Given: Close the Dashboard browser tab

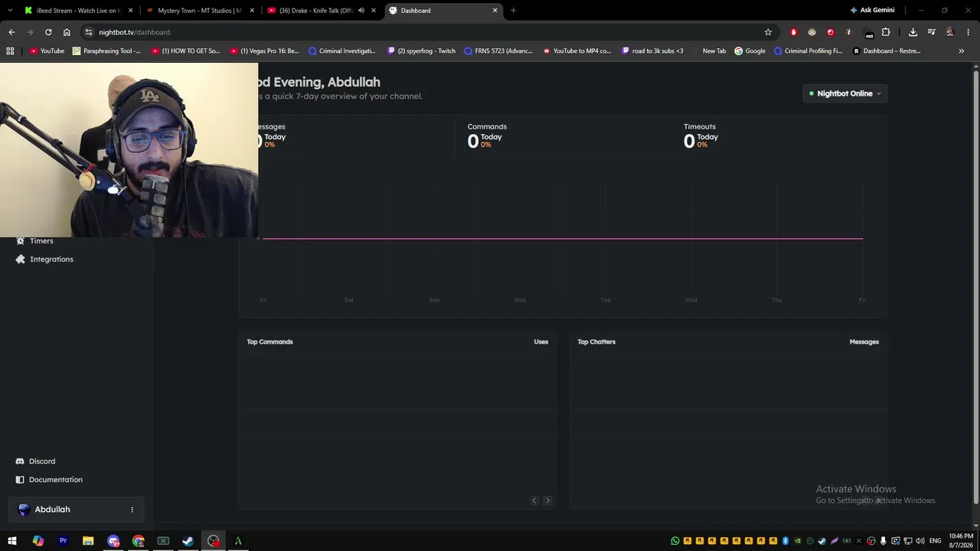Looking at the screenshot, I should [495, 11].
